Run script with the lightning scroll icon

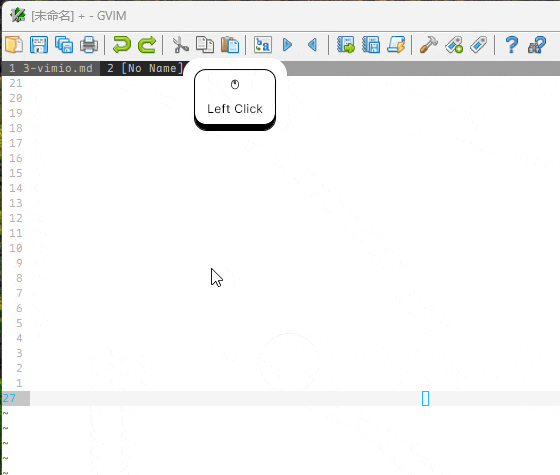click(x=396, y=45)
